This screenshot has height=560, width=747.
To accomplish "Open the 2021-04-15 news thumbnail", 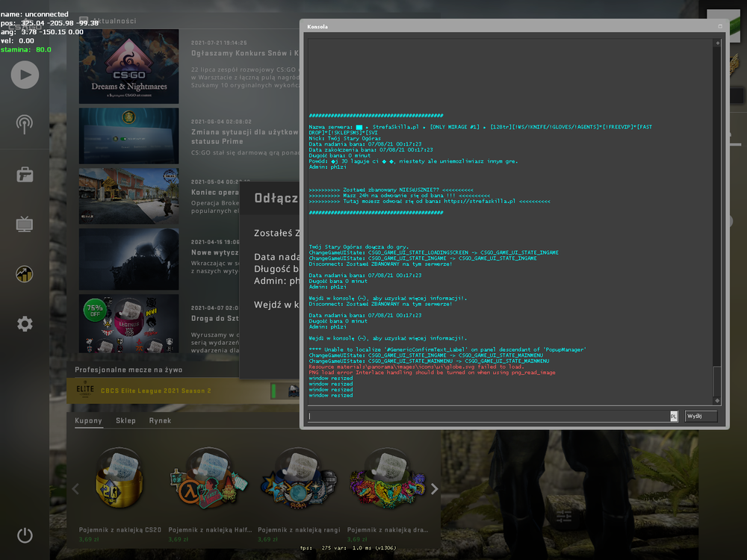I will click(129, 259).
